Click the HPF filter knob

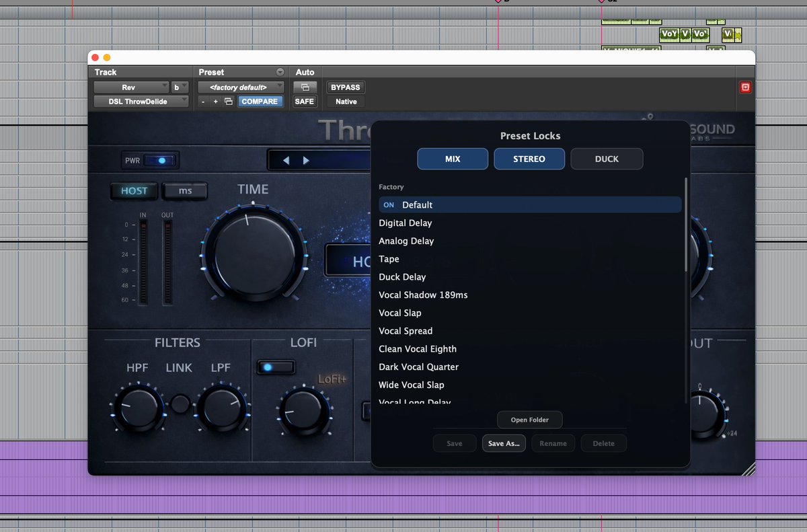pos(138,408)
